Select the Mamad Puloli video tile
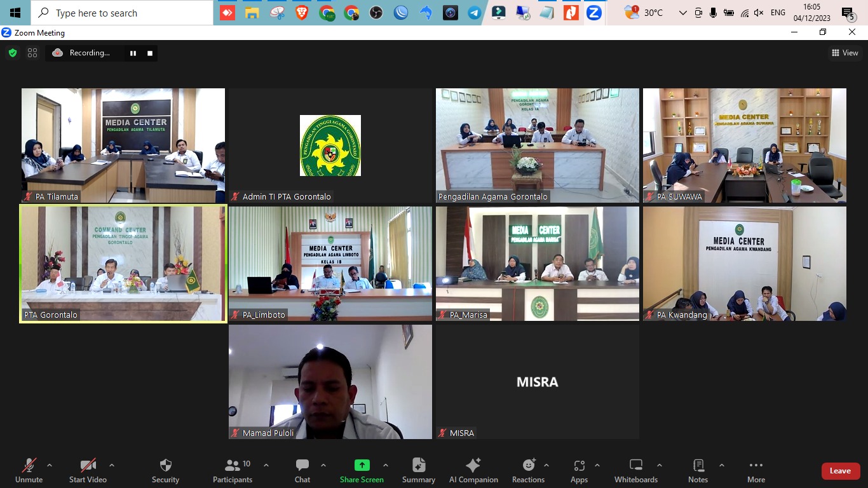Screen dimensions: 868x488 pos(330,381)
